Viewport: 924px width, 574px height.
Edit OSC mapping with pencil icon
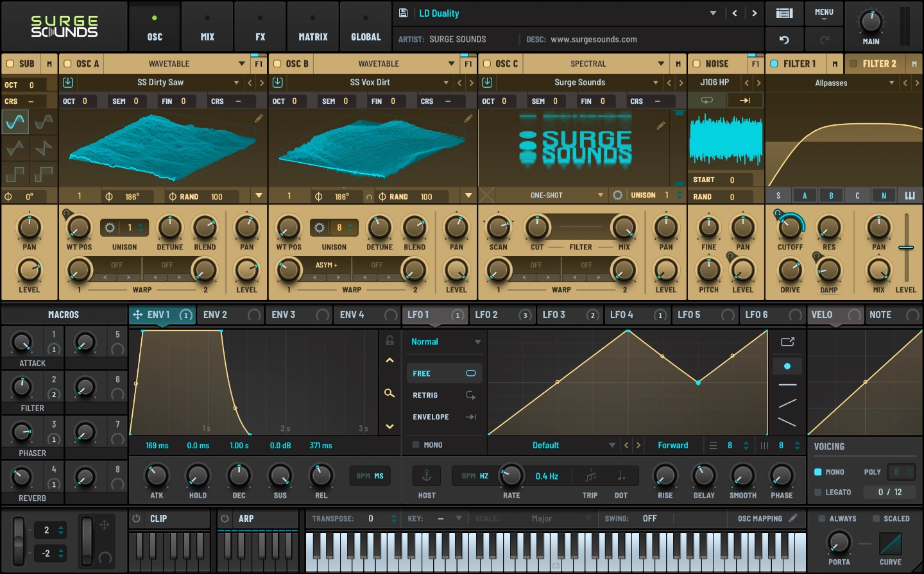(793, 518)
